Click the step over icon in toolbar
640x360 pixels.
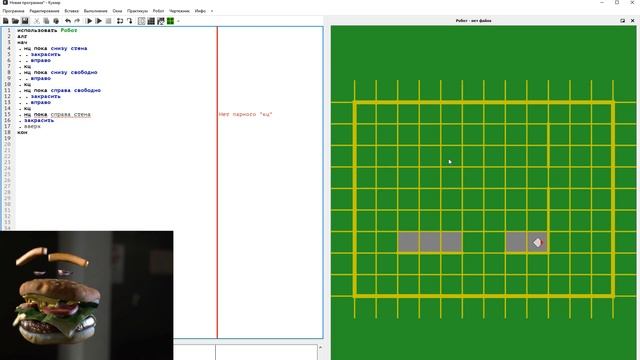tap(120, 21)
